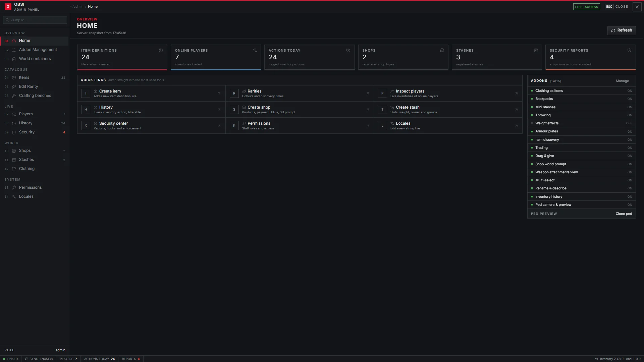The width and height of the screenshot is (644, 362).
Task: Click the X close icon at top right
Action: tap(637, 7)
